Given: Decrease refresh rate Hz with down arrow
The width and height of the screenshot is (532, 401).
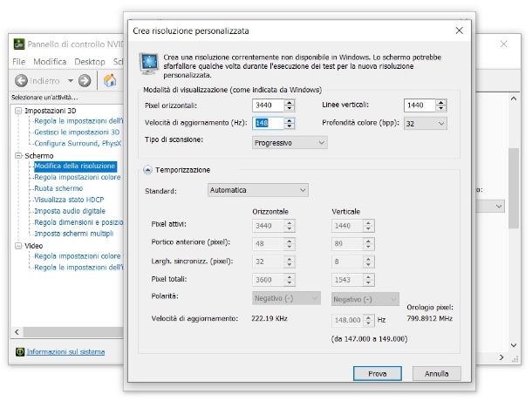Looking at the screenshot, I should tap(289, 126).
